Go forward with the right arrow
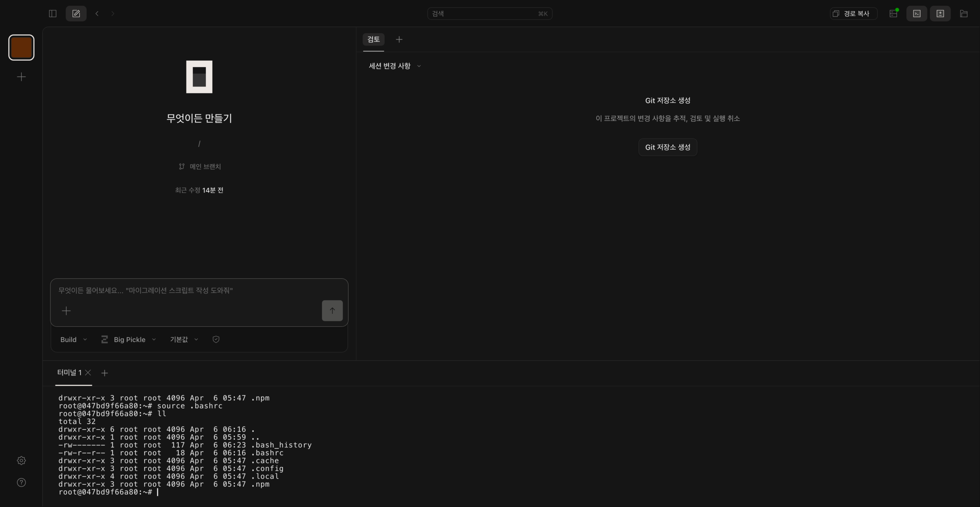This screenshot has height=507, width=980. 113,14
